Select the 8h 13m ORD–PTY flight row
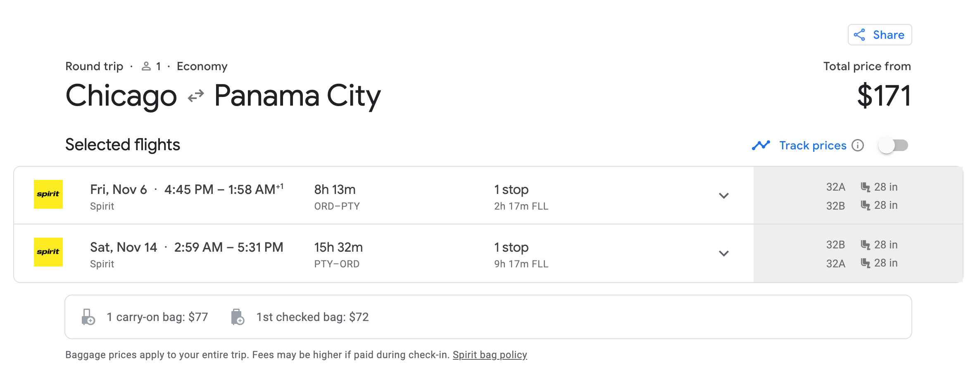The width and height of the screenshot is (980, 373). [383, 196]
